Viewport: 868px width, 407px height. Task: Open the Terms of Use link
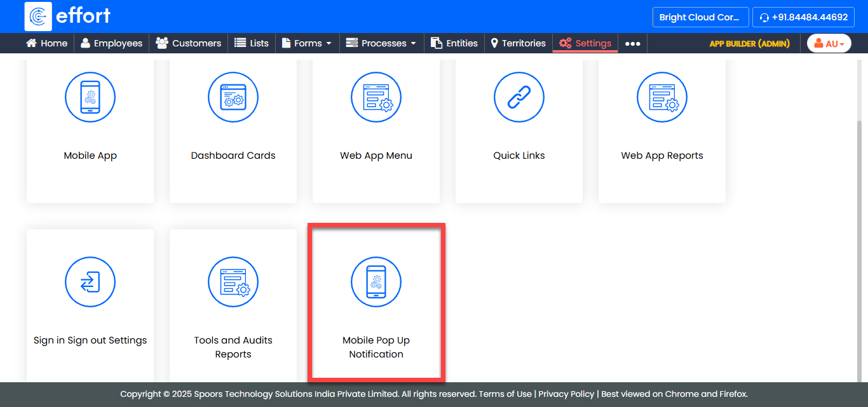505,394
